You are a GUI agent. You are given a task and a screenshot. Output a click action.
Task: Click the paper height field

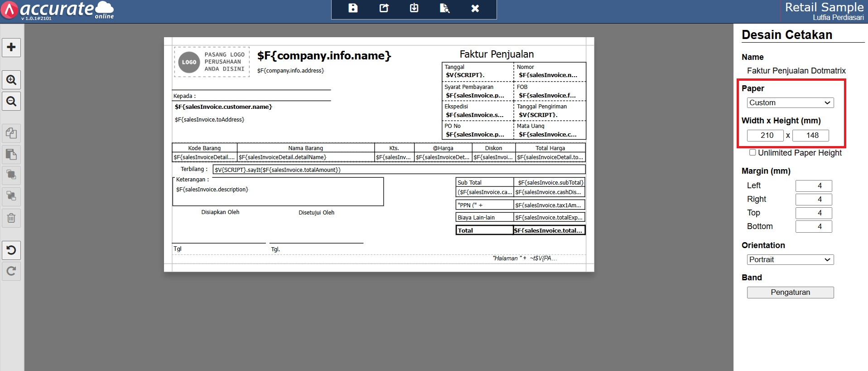pos(810,136)
